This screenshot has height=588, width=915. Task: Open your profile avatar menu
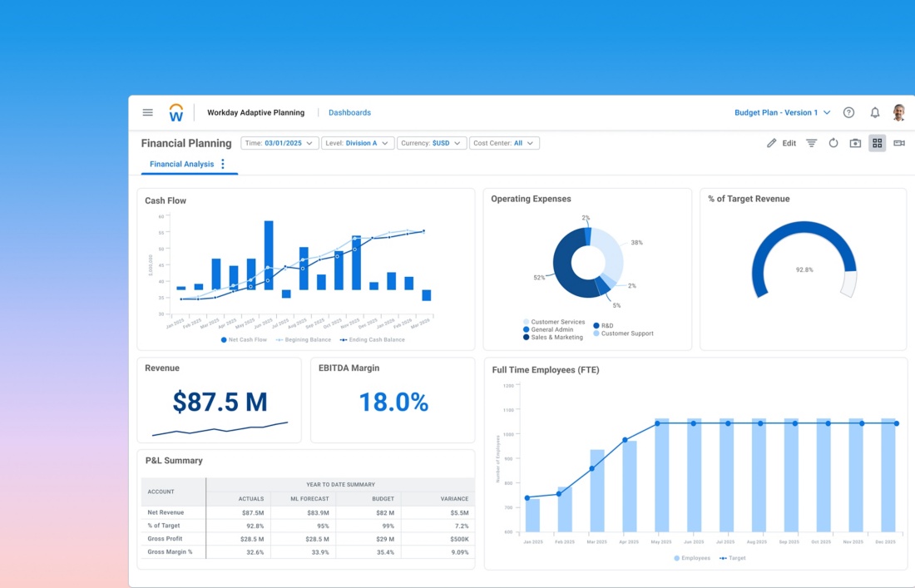point(899,112)
